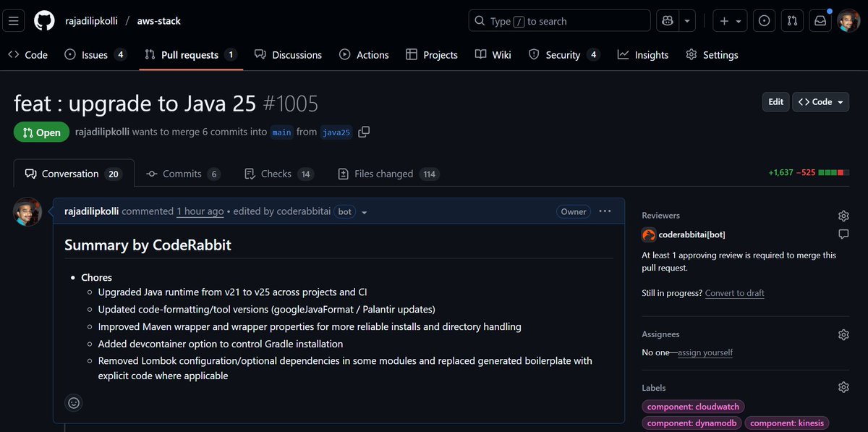
Task: Click the component: kinesis label
Action: (x=786, y=423)
